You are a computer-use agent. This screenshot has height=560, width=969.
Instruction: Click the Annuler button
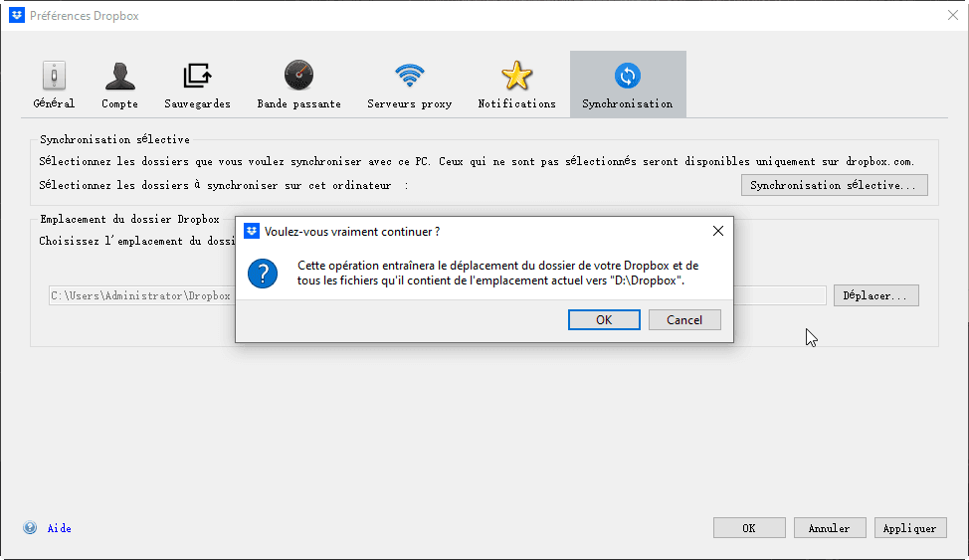pyautogui.click(x=829, y=528)
